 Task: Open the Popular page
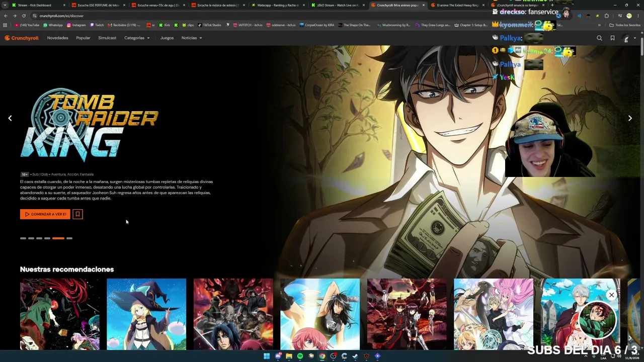83,38
